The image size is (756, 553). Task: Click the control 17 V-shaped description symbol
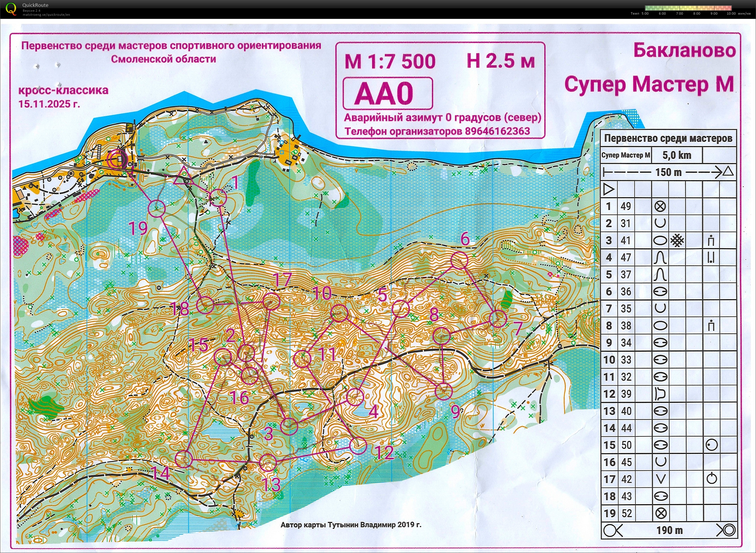click(660, 479)
